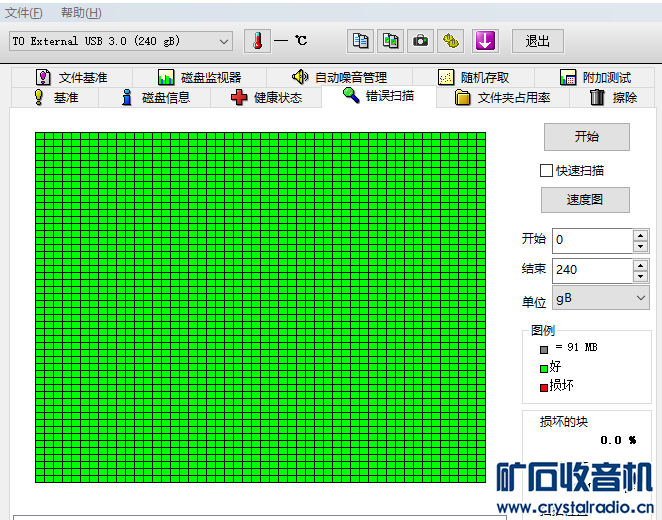Increase the 结束 value with up arrow
This screenshot has height=520, width=662.
[640, 265]
